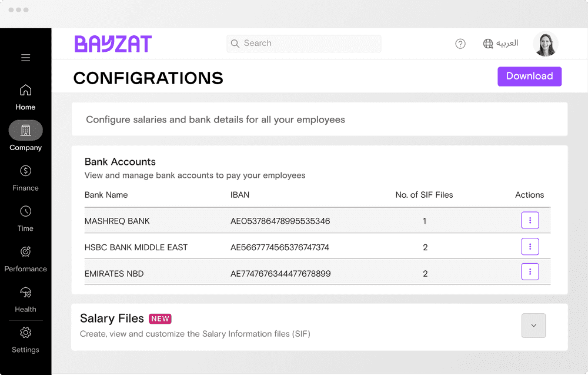Open the user profile avatar
The image size is (588, 375).
(x=545, y=44)
